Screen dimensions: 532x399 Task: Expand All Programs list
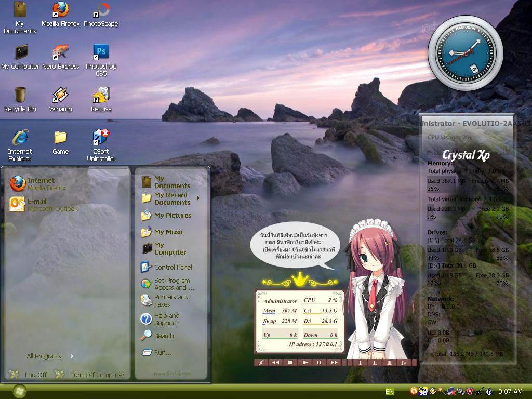click(50, 356)
